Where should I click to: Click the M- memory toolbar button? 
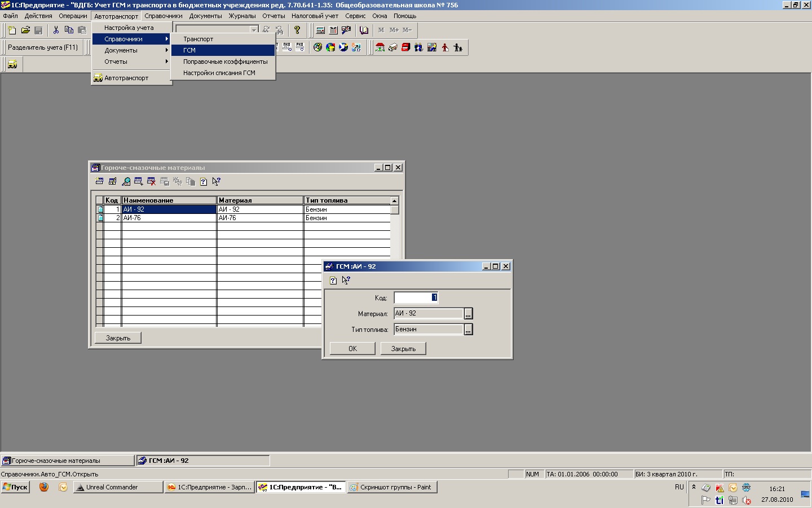click(x=407, y=30)
